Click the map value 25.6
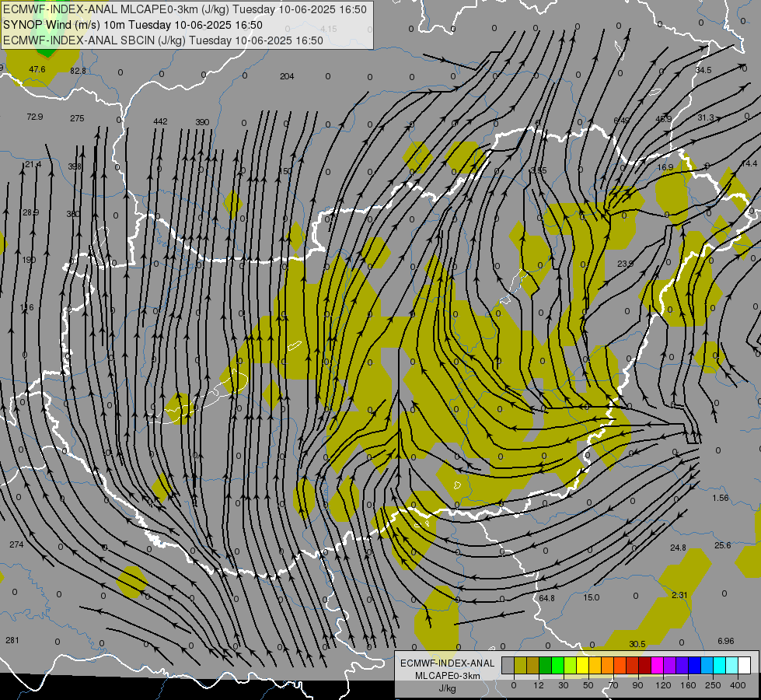761x700 pixels. click(722, 545)
